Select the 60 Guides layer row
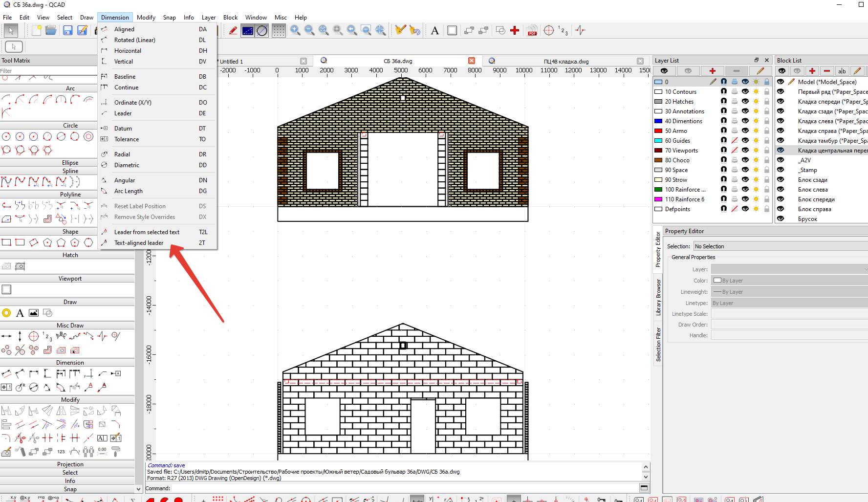The width and height of the screenshot is (868, 502). pyautogui.click(x=713, y=140)
